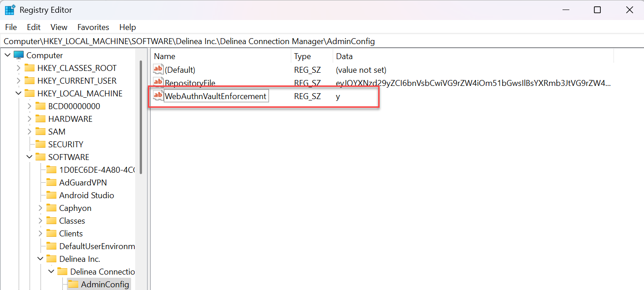The width and height of the screenshot is (644, 290).
Task: Select the Computer icon in the tree
Action: coord(19,55)
